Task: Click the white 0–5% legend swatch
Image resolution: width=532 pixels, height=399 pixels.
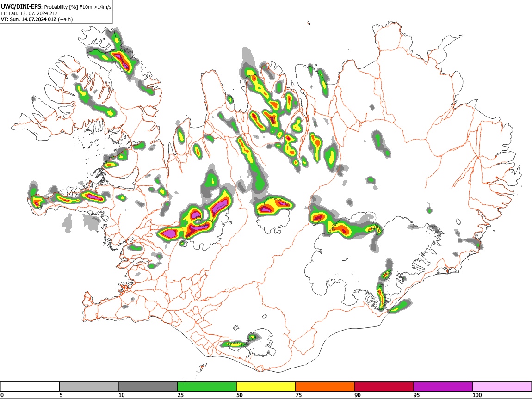Action: tap(30, 387)
